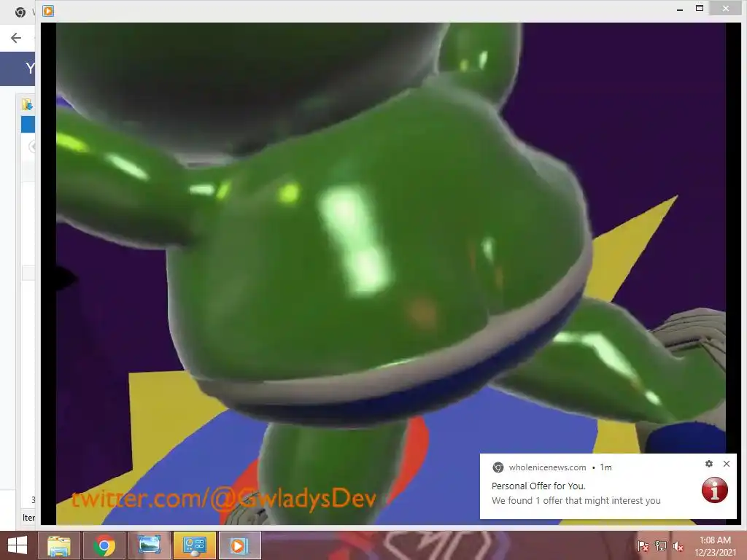Click the wholenicenews.com notification source

(x=547, y=467)
